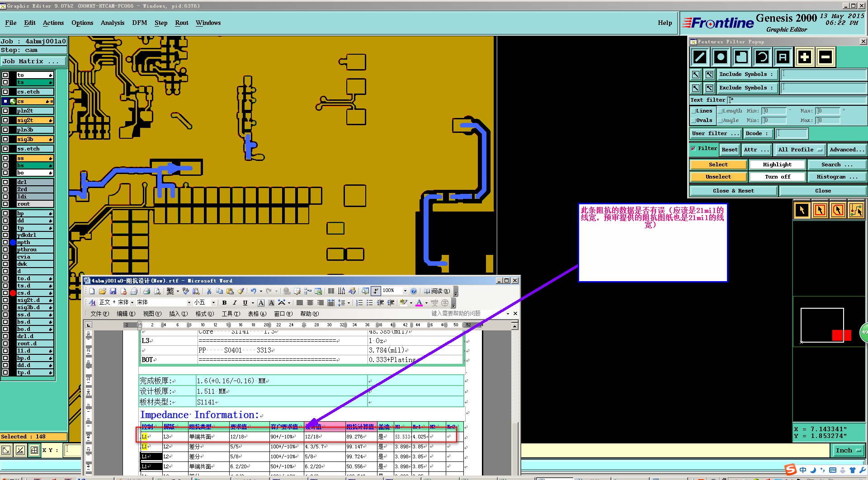Toggle the display checkbox for layer pln3b

click(5, 130)
